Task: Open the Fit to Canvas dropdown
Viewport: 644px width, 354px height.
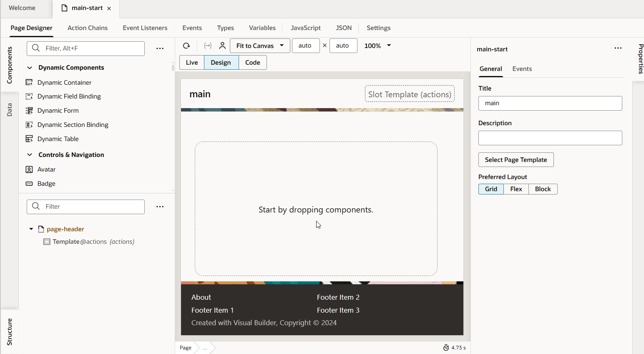Action: pyautogui.click(x=260, y=46)
